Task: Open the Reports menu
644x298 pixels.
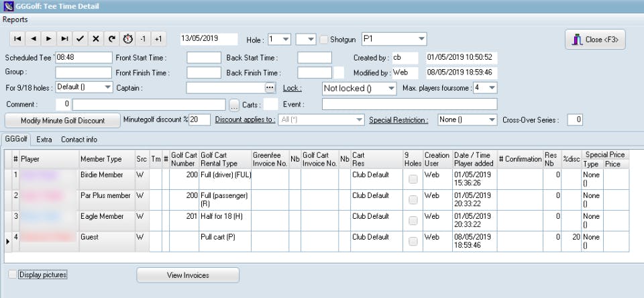Action: click(15, 19)
